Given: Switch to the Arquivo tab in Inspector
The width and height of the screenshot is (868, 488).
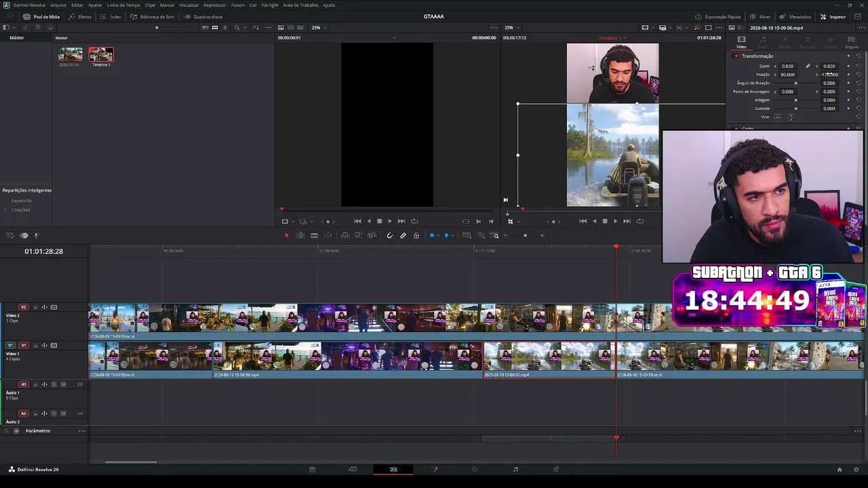Looking at the screenshot, I should click(x=851, y=42).
